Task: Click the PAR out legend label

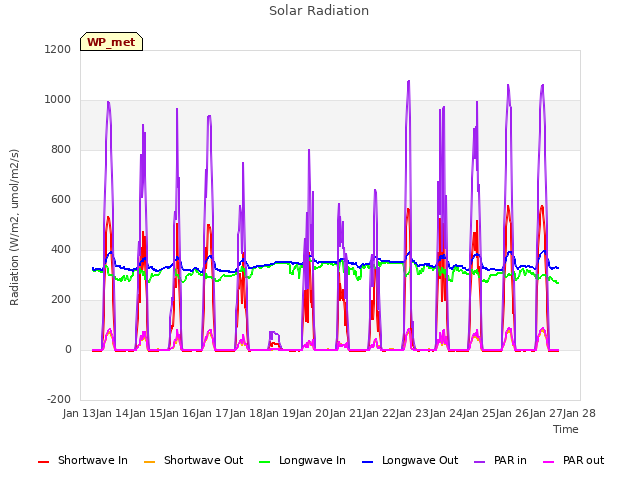Action: 583,460
